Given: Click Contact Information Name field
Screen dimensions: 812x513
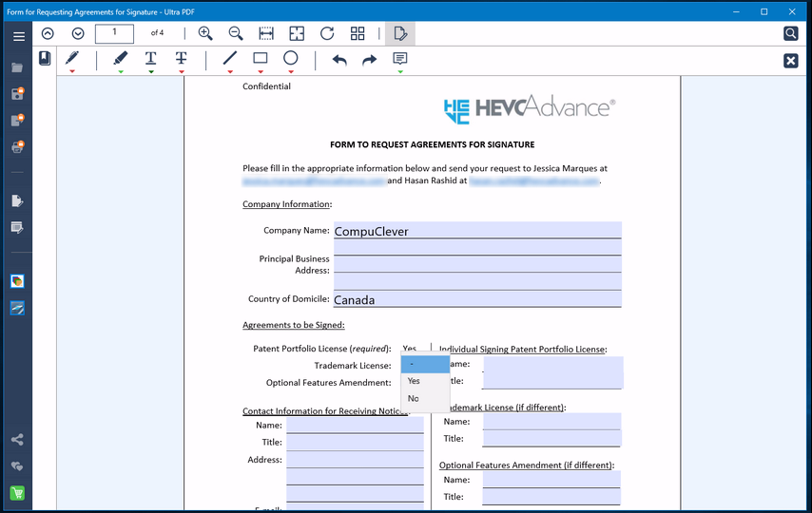Looking at the screenshot, I should [355, 425].
